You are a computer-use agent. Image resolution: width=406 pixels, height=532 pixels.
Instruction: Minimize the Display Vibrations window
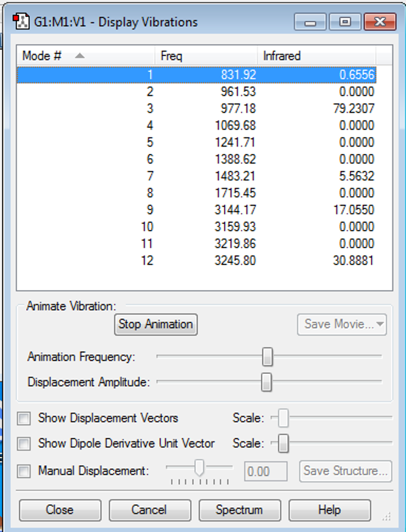point(310,22)
